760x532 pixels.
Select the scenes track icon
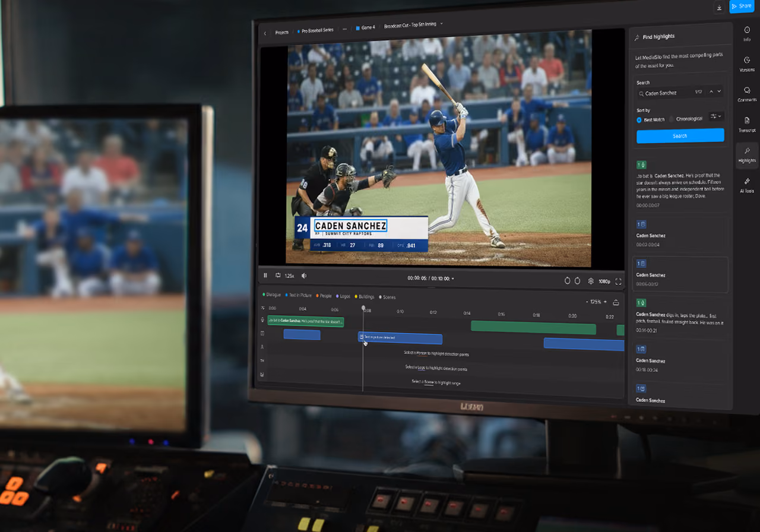[262, 375]
